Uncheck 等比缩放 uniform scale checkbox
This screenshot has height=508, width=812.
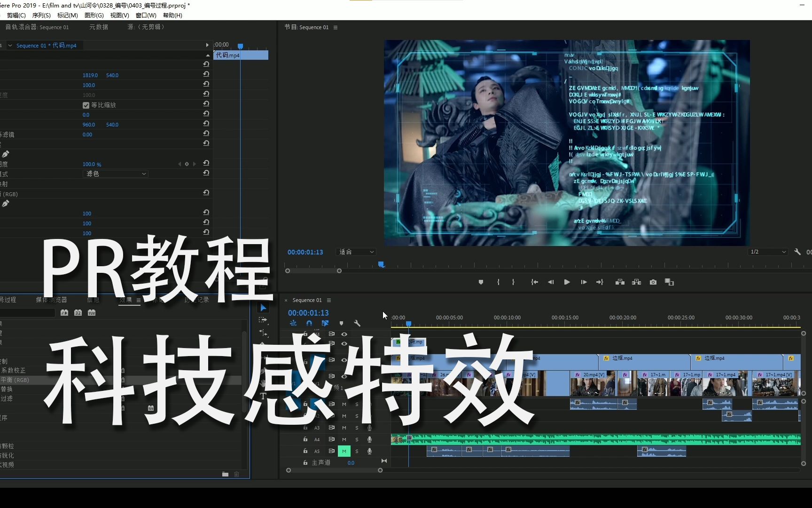(86, 105)
